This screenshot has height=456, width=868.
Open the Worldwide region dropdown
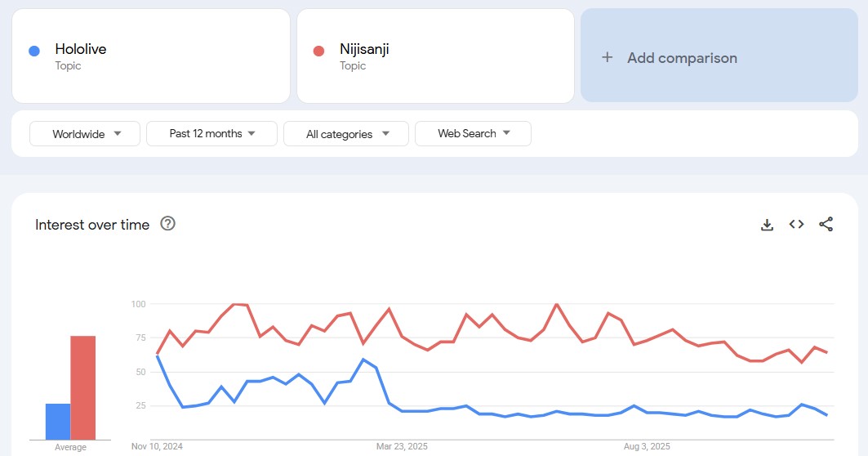coord(85,134)
